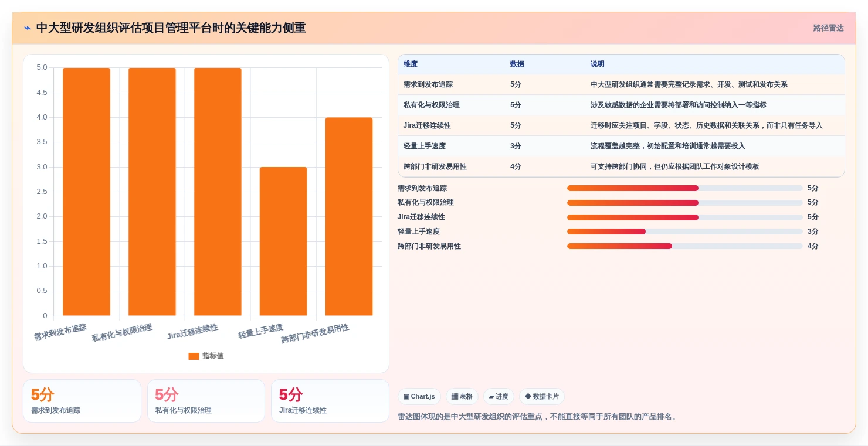Viewport: 868px width, 446px height.
Task: Click the description starting 中大型研发组织通常需要
Action: (689, 84)
